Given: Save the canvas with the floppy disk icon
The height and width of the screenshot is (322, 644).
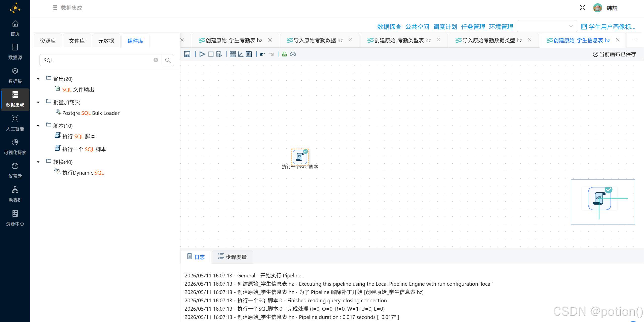Looking at the screenshot, I should click(x=187, y=54).
